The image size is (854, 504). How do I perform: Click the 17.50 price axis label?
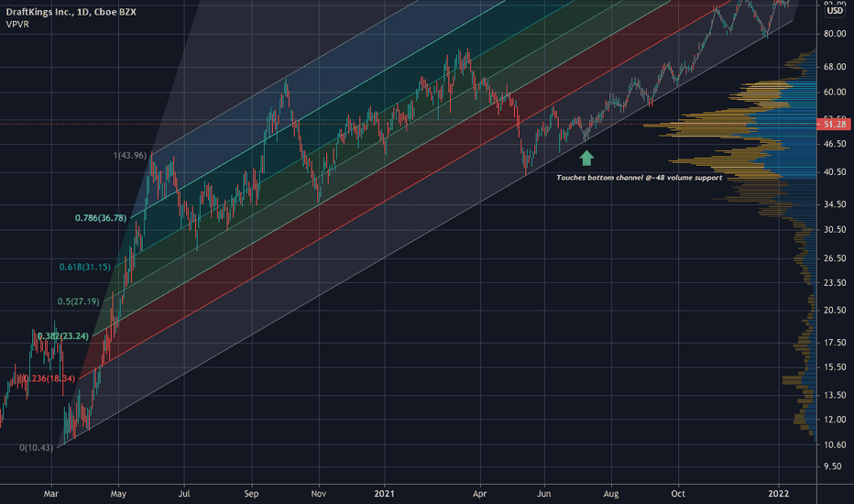tap(835, 343)
